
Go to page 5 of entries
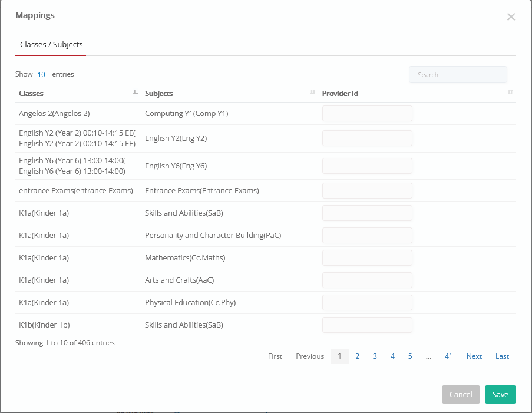(x=410, y=356)
